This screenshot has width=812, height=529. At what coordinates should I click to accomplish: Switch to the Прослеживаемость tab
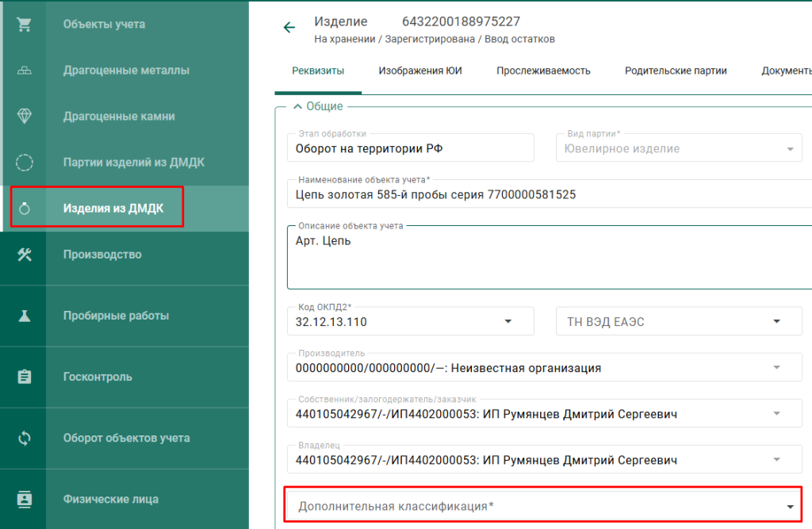(543, 71)
